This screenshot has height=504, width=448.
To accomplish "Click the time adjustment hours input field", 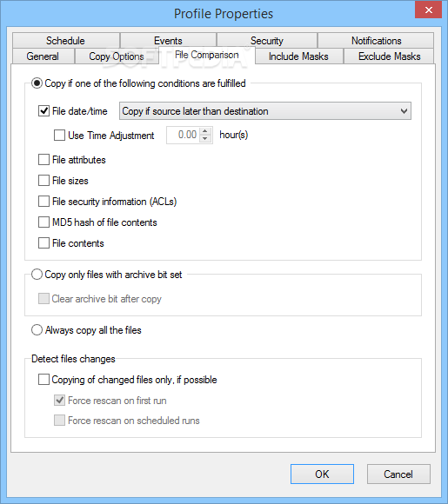I will point(184,135).
